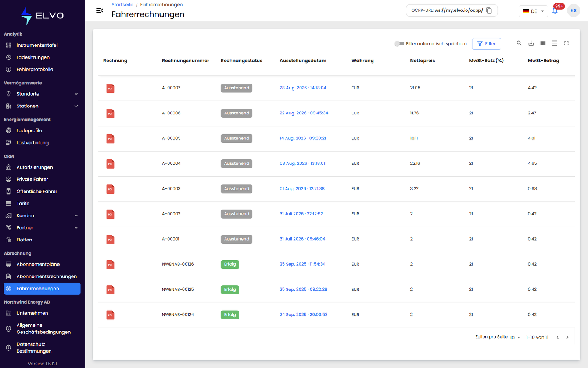Open table search with magnifier icon
This screenshot has width=588, height=368.
coord(519,43)
